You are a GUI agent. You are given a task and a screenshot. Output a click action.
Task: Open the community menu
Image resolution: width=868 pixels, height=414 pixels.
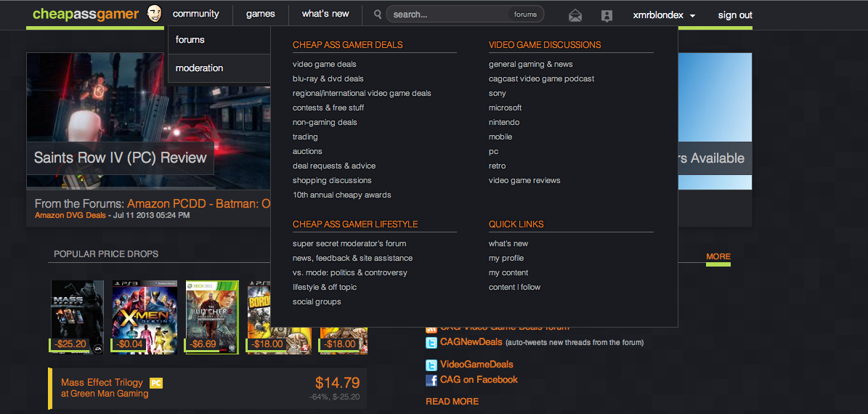click(196, 14)
